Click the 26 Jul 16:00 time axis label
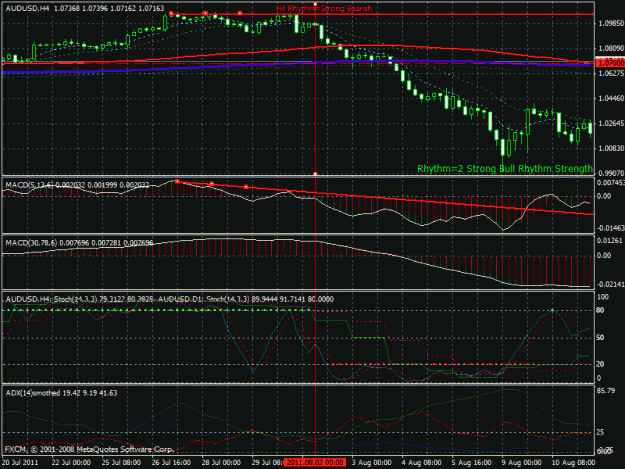The image size is (625, 469). click(171, 462)
